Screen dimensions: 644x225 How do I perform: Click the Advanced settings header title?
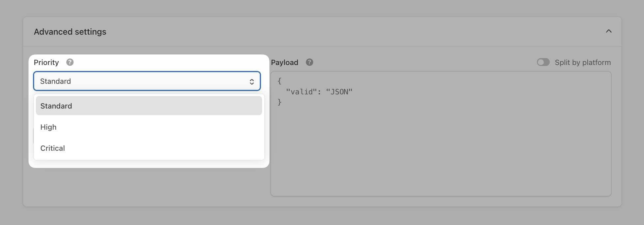[x=70, y=32]
